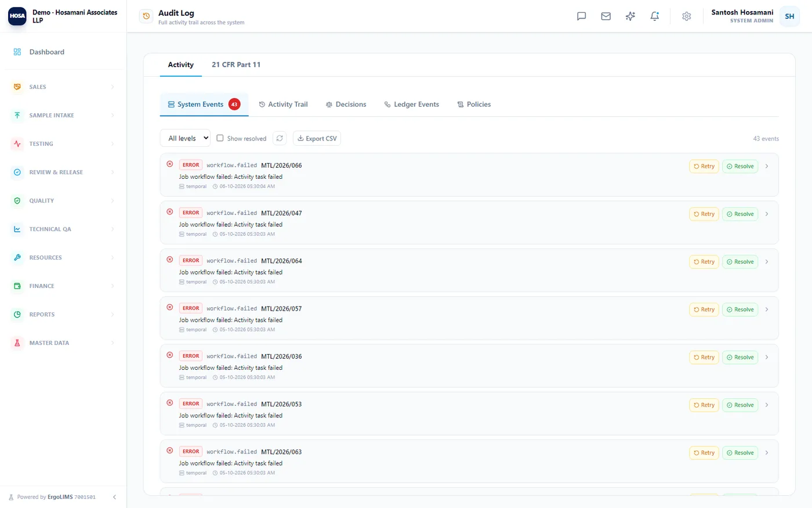Expand the Resources sidebar section
Viewport: 812px width, 508px height.
(x=63, y=257)
